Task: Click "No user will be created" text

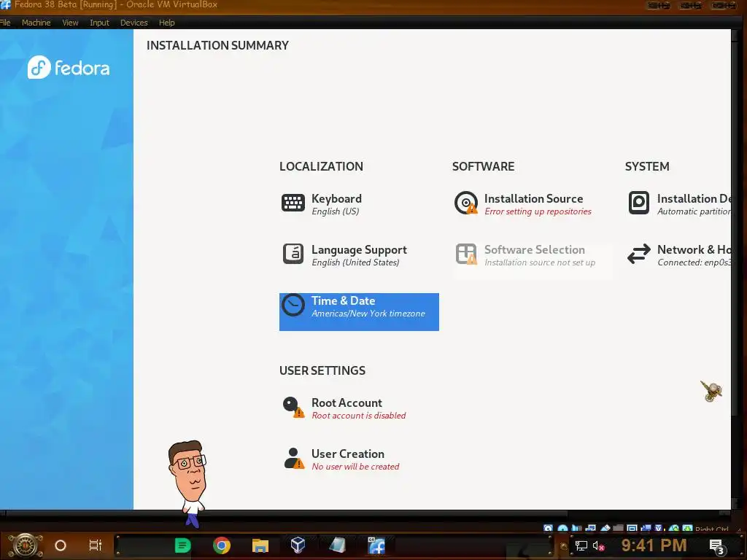Action: point(355,467)
